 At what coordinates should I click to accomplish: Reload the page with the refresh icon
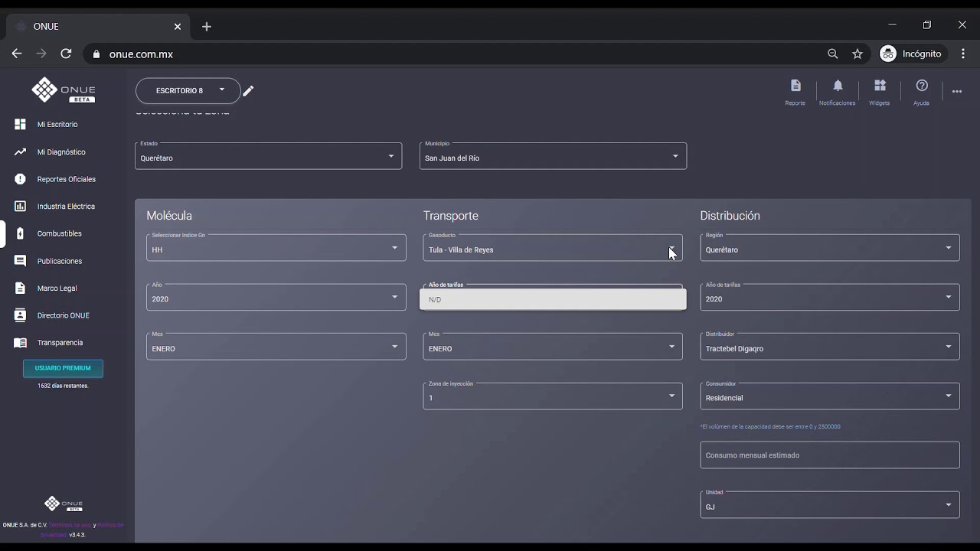click(66, 54)
